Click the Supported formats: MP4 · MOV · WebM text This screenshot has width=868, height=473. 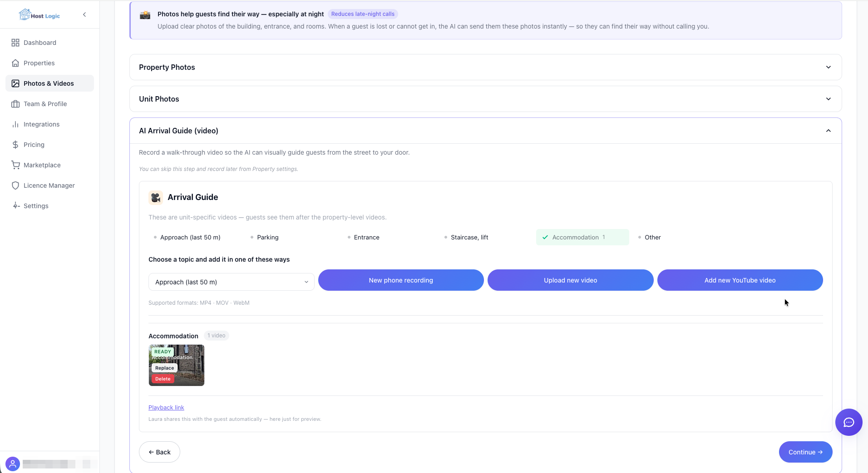tap(199, 303)
